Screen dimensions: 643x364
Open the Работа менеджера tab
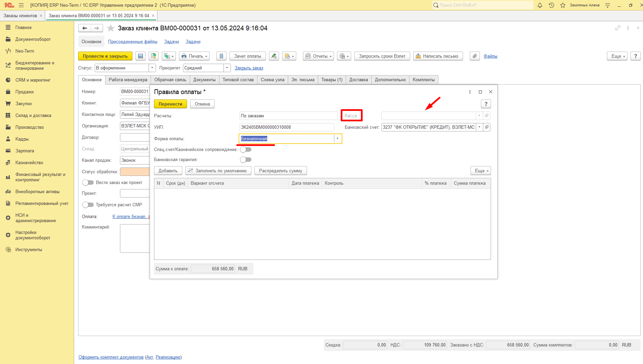coord(128,80)
